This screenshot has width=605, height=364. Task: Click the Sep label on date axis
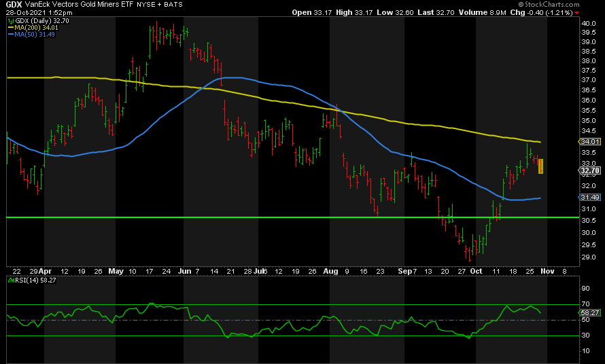(x=404, y=271)
